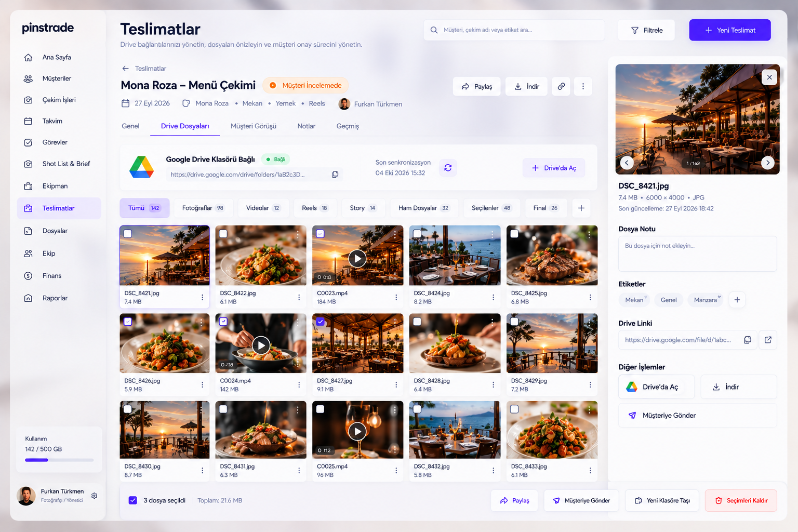
Task: Click the copy link icon beside İndir
Action: tap(561, 86)
